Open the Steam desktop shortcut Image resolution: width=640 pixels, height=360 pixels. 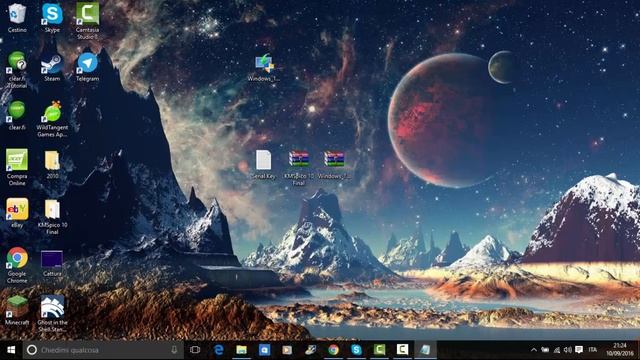click(x=52, y=67)
